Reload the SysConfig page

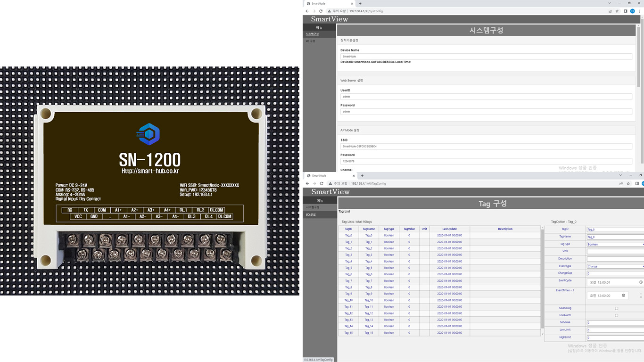click(321, 11)
